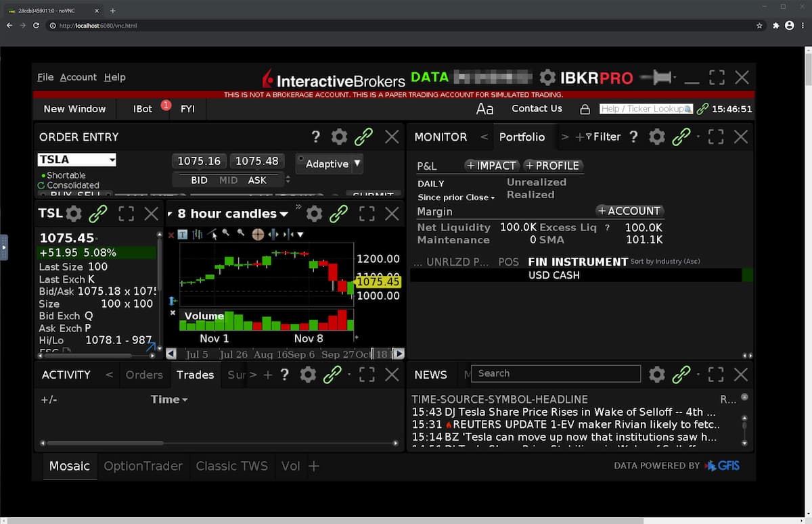
Task: Click TSLA quote panel link chain icon
Action: (x=99, y=214)
